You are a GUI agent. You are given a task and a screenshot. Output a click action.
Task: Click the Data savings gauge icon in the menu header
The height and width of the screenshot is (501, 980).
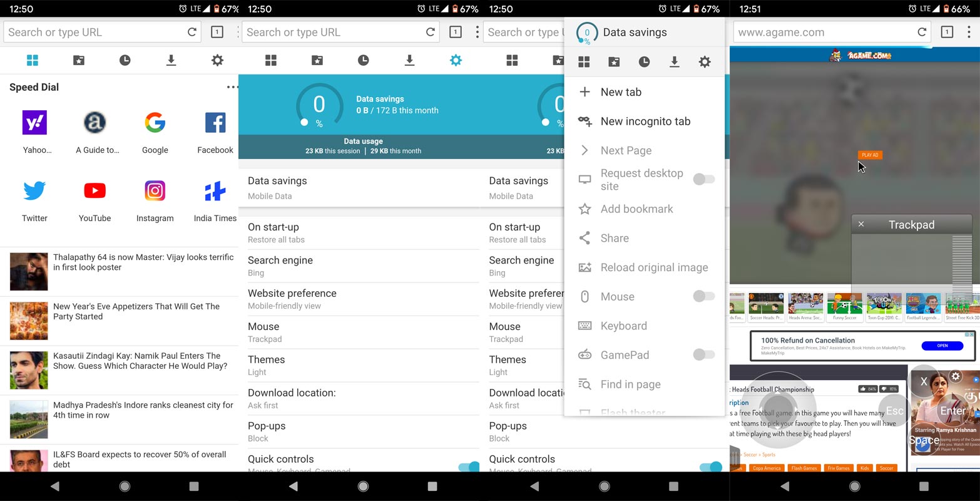click(587, 33)
